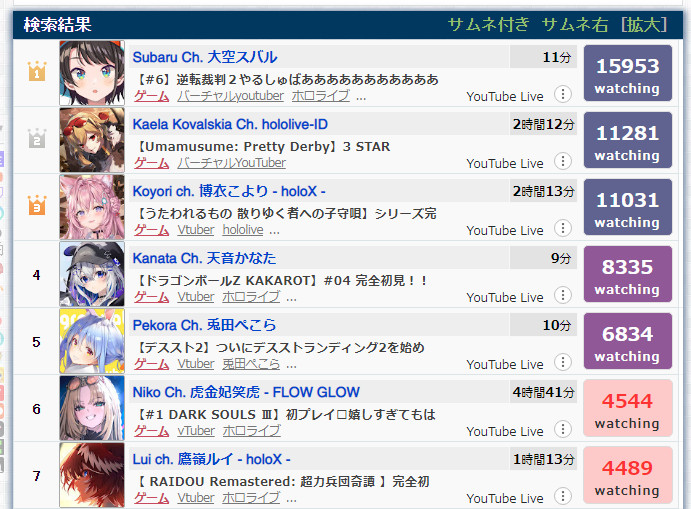Open more options for Pekora's stream
This screenshot has height=509, width=691.
(563, 362)
